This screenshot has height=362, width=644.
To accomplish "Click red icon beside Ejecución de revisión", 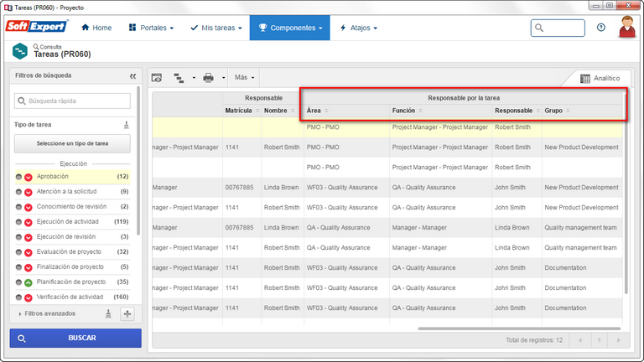I will tap(29, 238).
